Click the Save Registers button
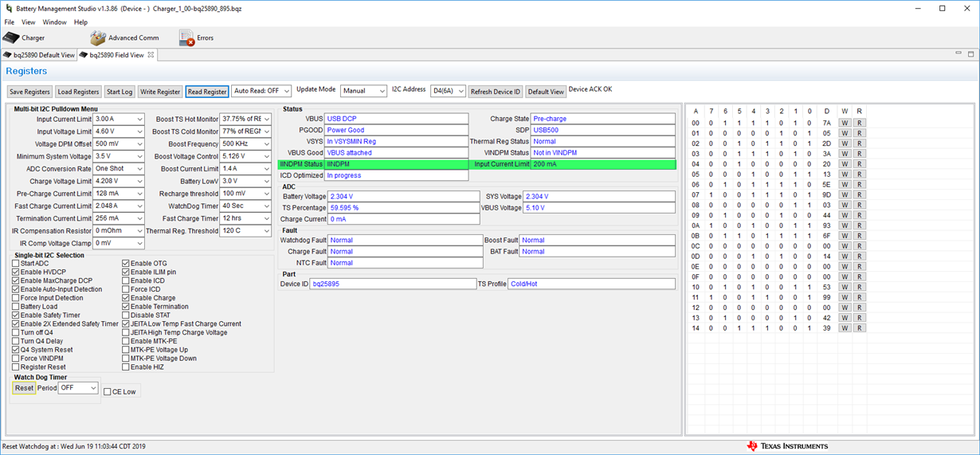This screenshot has height=455, width=980. click(30, 92)
